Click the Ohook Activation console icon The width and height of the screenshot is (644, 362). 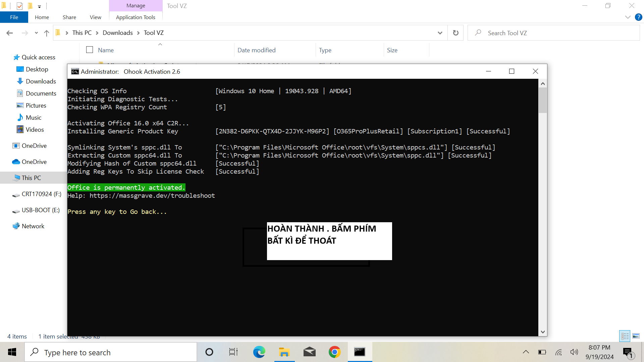click(x=75, y=71)
